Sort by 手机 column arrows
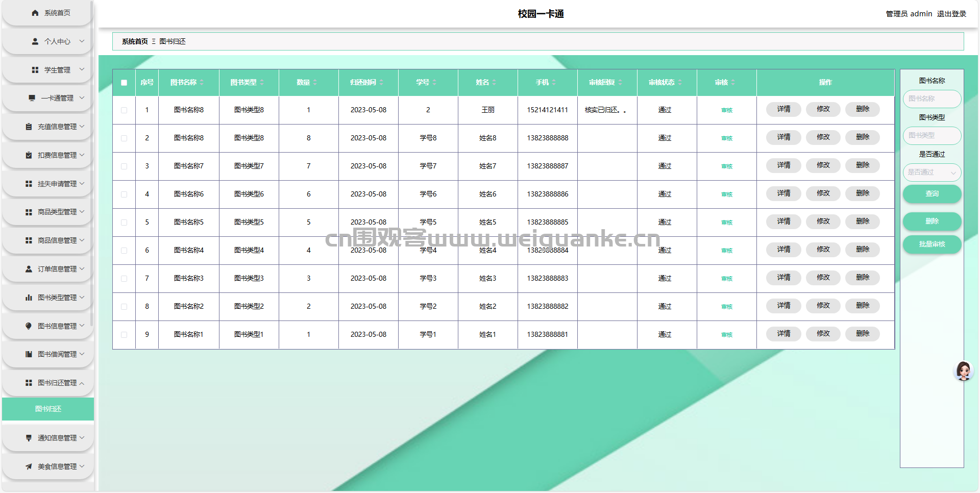Viewport: 980px width, 493px height. pyautogui.click(x=554, y=82)
